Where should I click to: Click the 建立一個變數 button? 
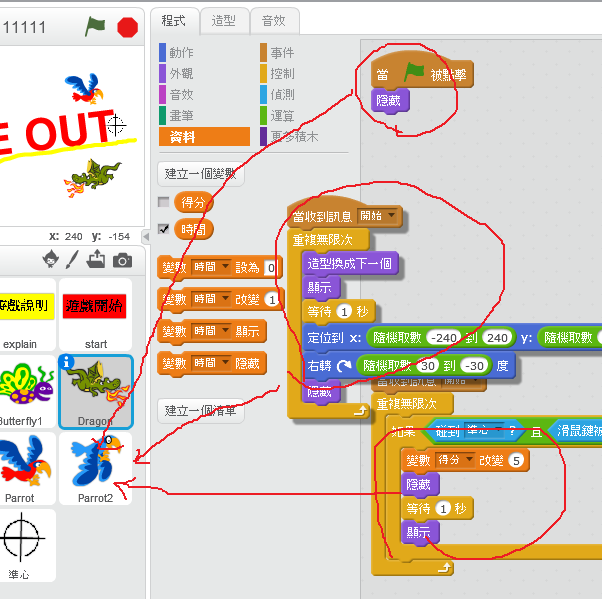pos(203,173)
